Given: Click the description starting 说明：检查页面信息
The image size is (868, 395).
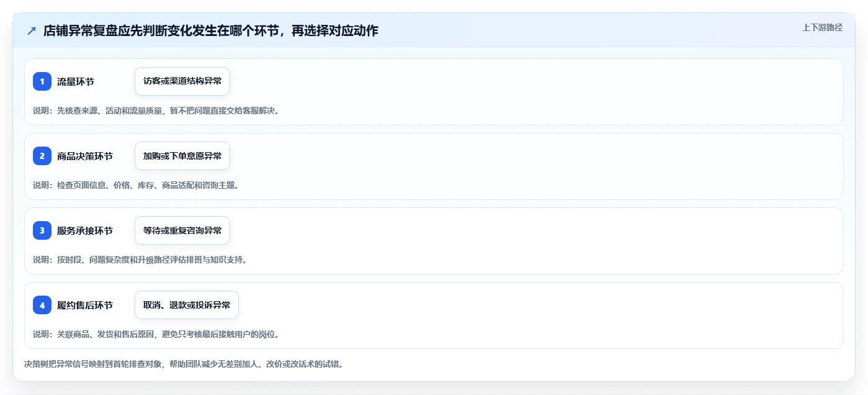Looking at the screenshot, I should click(x=136, y=185).
